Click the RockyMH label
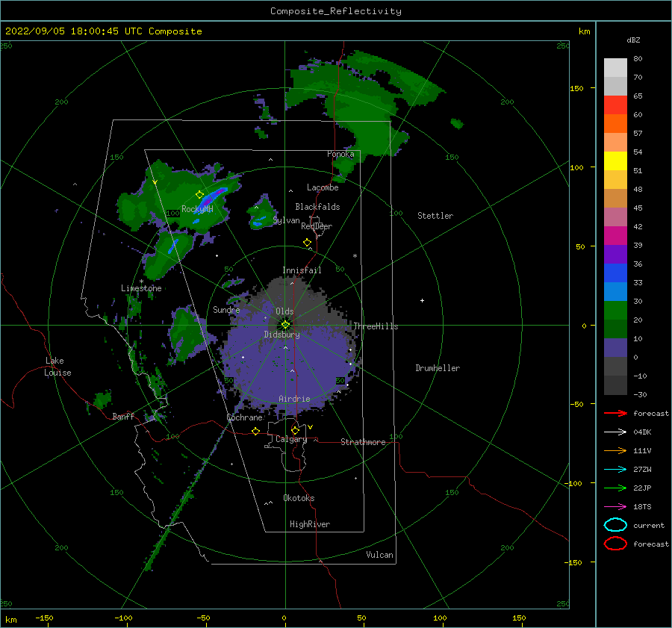This screenshot has width=672, height=628. 197,209
